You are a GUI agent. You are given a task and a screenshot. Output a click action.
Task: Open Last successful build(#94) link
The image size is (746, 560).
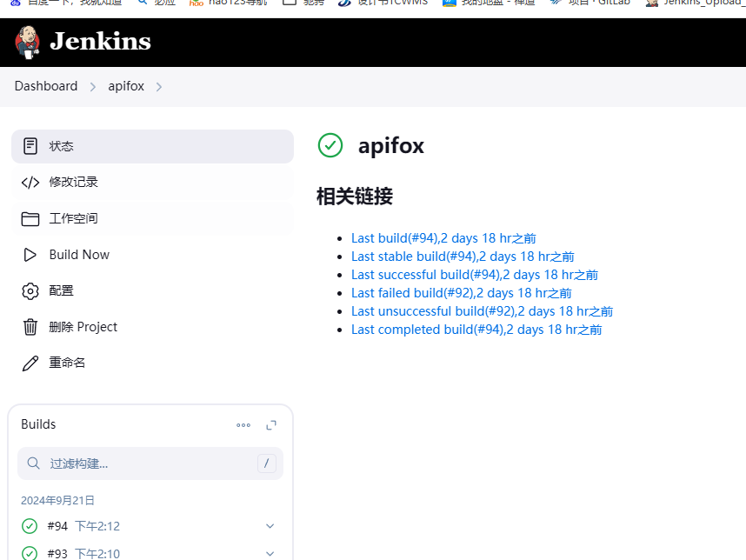pos(475,275)
